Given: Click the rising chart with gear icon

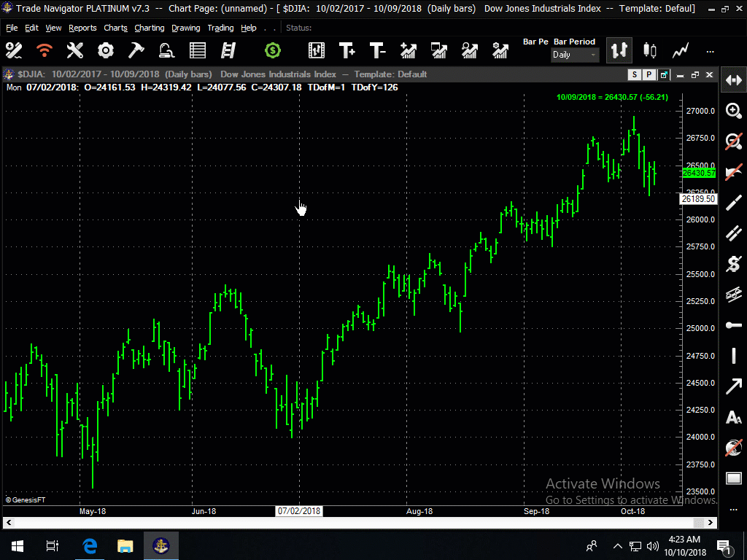Looking at the screenshot, I should (x=500, y=50).
